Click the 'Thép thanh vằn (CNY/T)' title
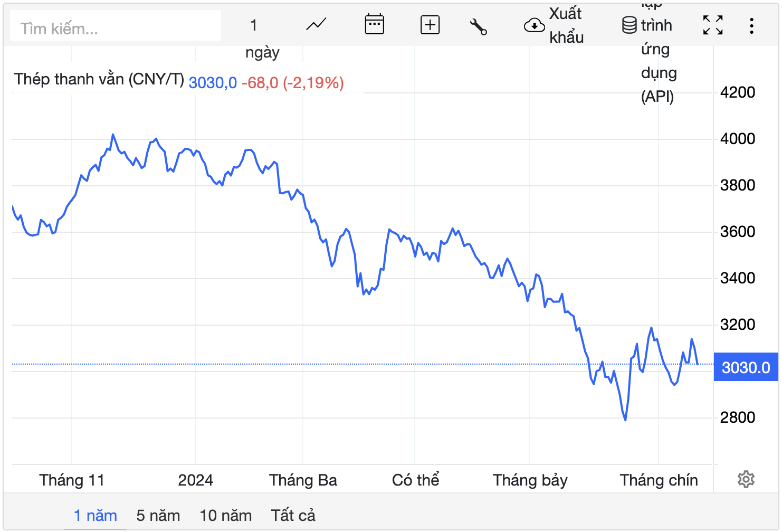The height and width of the screenshot is (532, 782). [x=99, y=79]
